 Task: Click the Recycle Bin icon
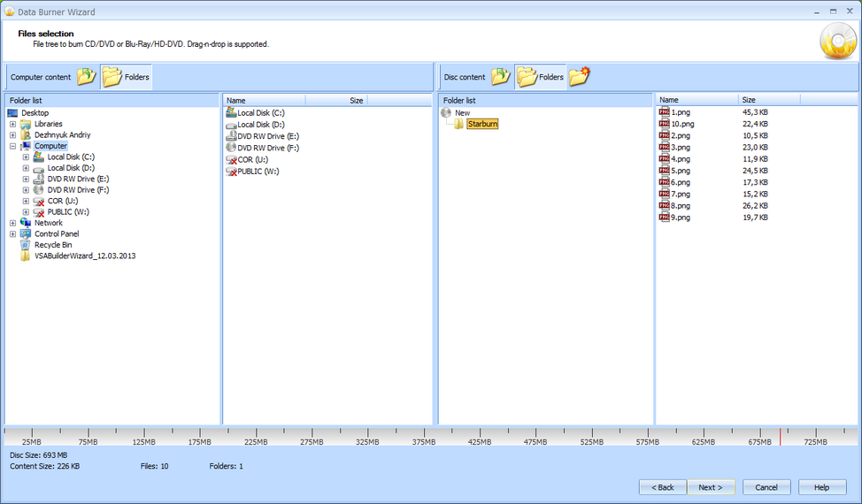coord(26,245)
